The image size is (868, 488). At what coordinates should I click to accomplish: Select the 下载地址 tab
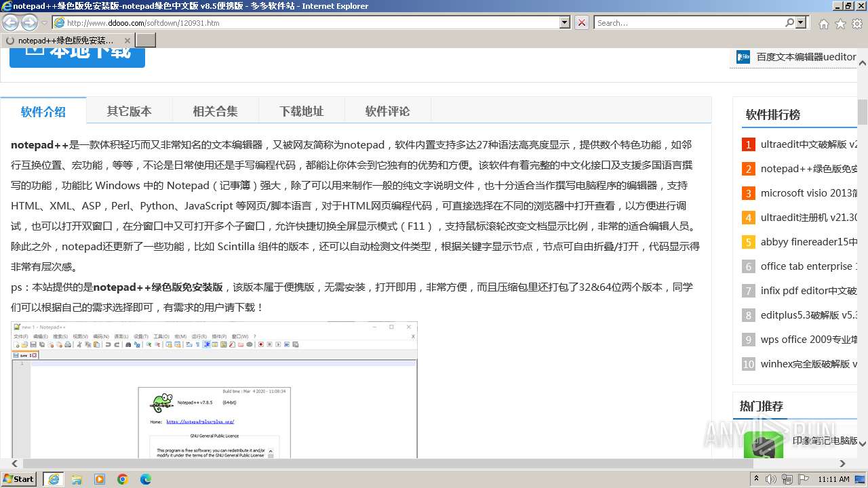point(302,111)
